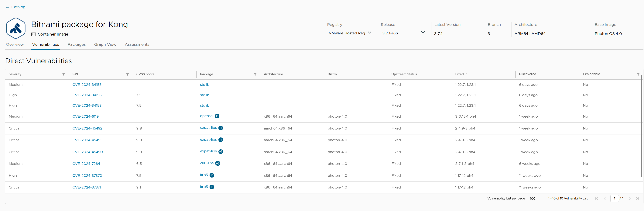Open CVE-2024-34155 link
This screenshot has width=644, height=211.
(x=87, y=85)
